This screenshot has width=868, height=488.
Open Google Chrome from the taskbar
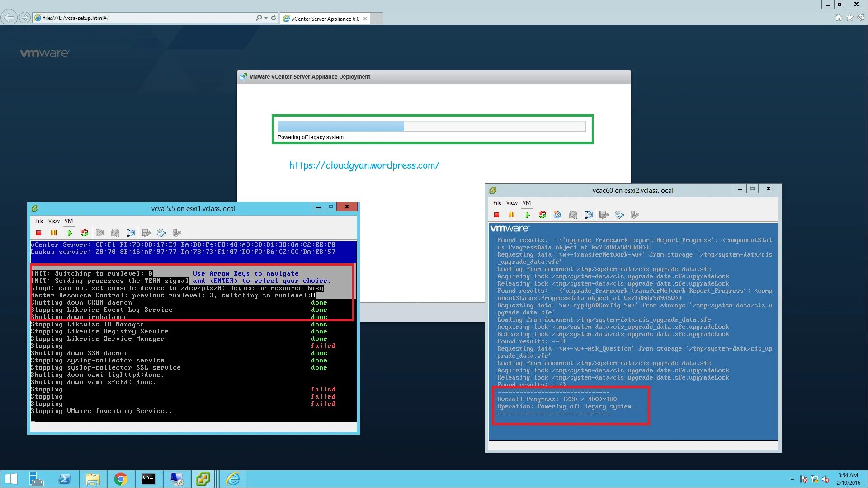[x=121, y=479]
